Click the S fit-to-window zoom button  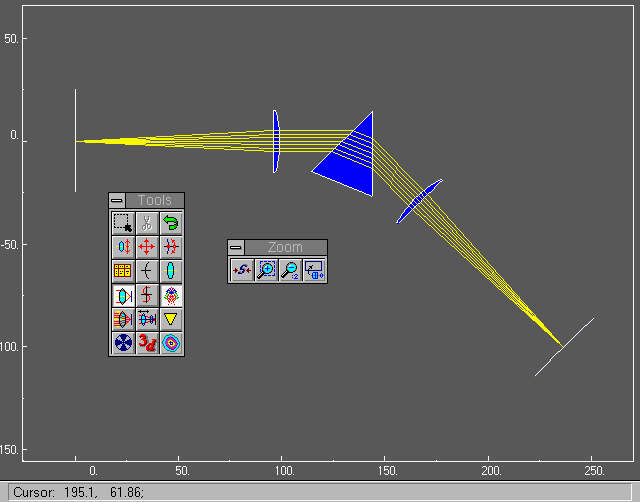(x=242, y=270)
